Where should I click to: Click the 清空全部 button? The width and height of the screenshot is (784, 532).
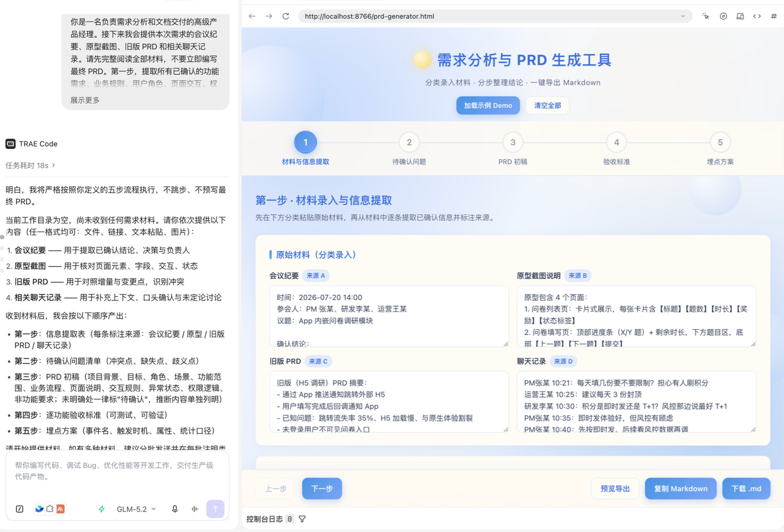[x=548, y=105]
